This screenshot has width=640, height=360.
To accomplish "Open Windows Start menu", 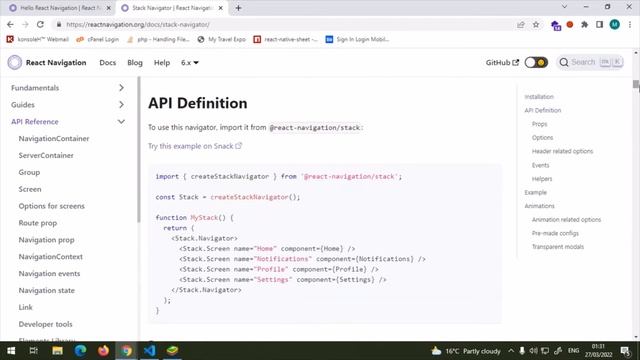I will click(11, 351).
